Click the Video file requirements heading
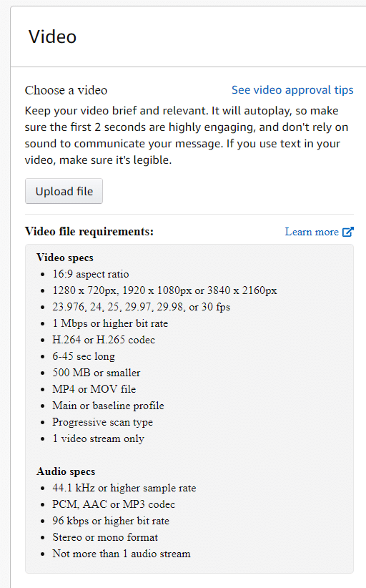The height and width of the screenshot is (588, 366). coord(89,231)
